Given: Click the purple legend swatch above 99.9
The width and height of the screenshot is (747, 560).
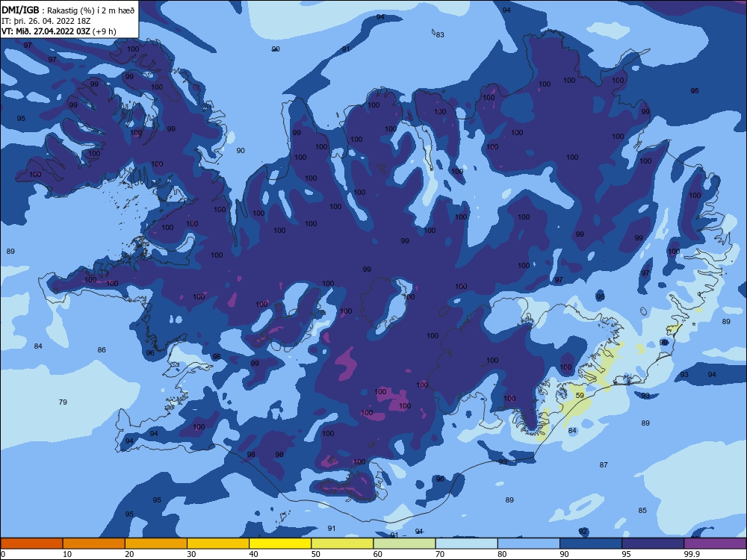Looking at the screenshot, I should click(716, 544).
